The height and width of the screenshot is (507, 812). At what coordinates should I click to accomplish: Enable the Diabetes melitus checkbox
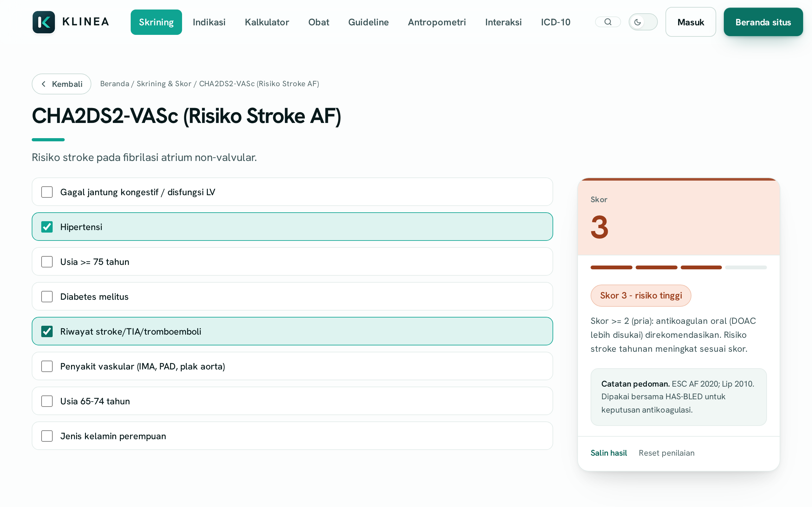[x=47, y=297]
